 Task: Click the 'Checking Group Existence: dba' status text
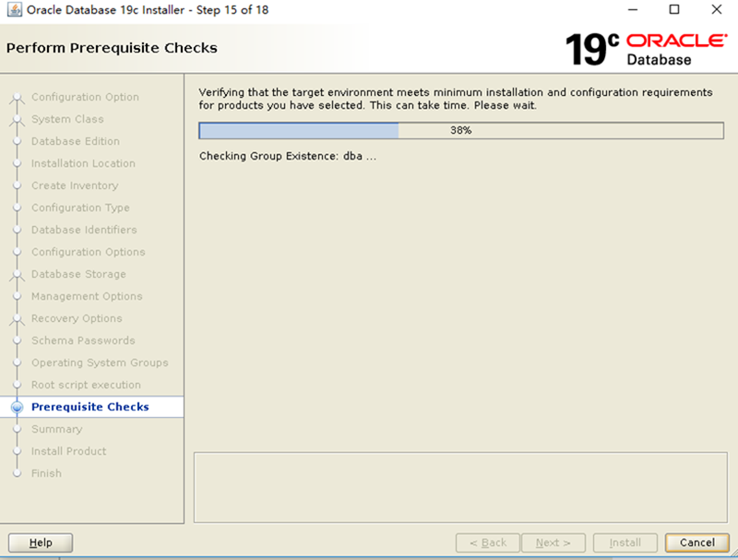[x=288, y=156]
